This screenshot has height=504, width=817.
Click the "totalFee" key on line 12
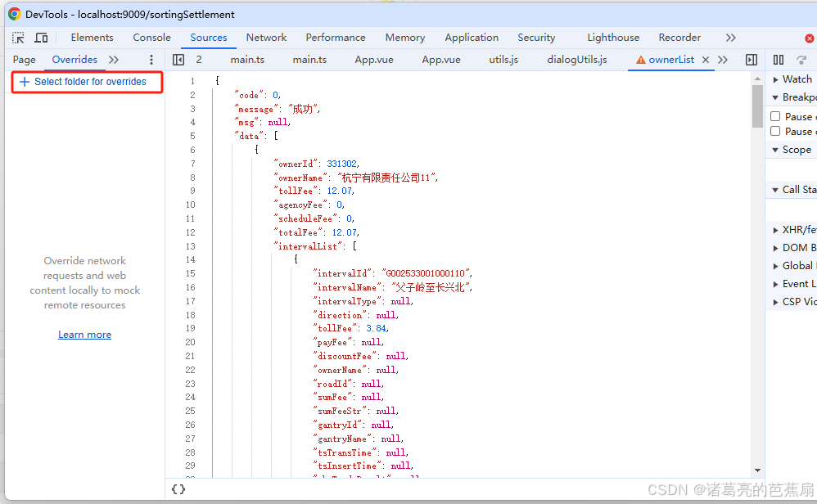click(298, 232)
